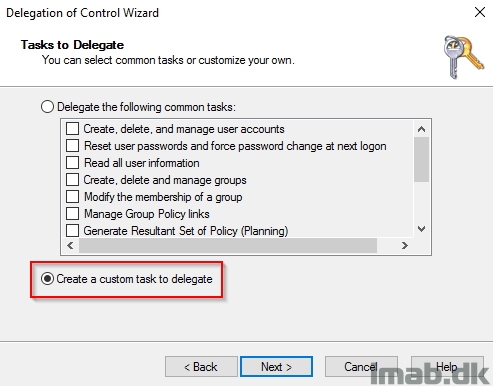Check Modify the membership of a group
The height and width of the screenshot is (386, 493).
click(72, 197)
